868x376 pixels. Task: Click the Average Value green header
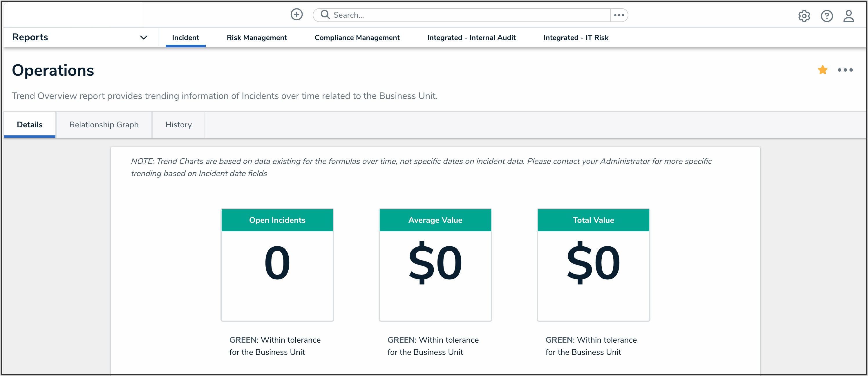click(435, 220)
